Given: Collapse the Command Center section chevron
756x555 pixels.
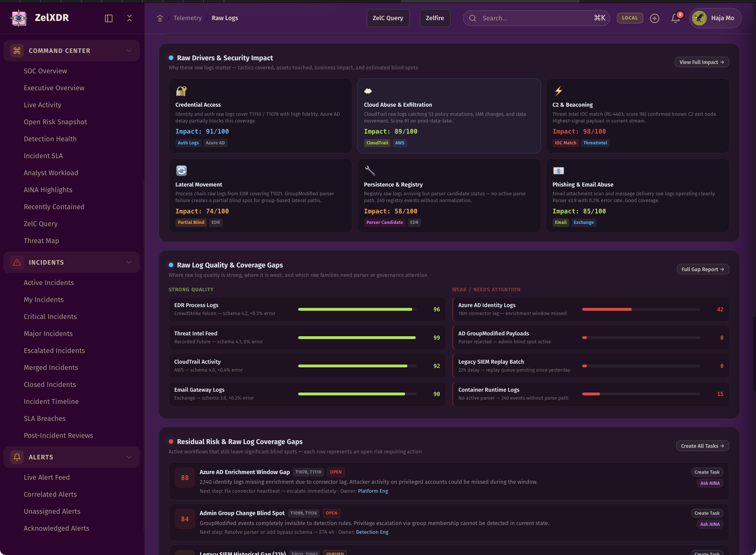Looking at the screenshot, I should 129,51.
